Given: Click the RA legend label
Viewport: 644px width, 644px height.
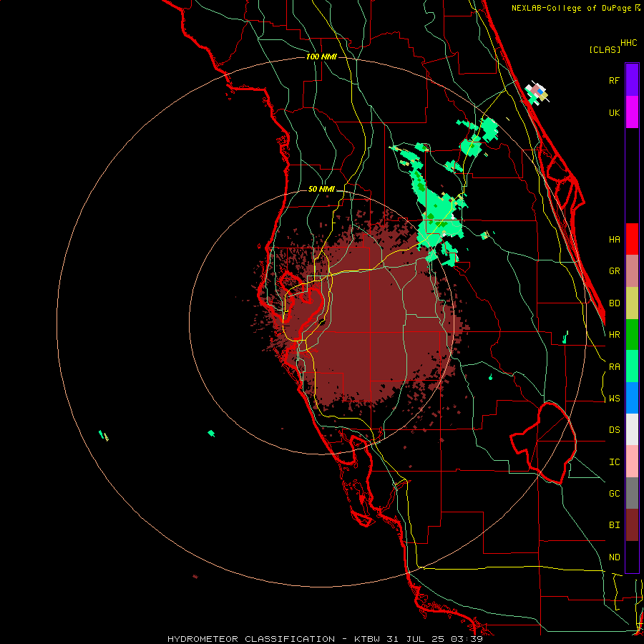Looking at the screenshot, I should pyautogui.click(x=614, y=367).
